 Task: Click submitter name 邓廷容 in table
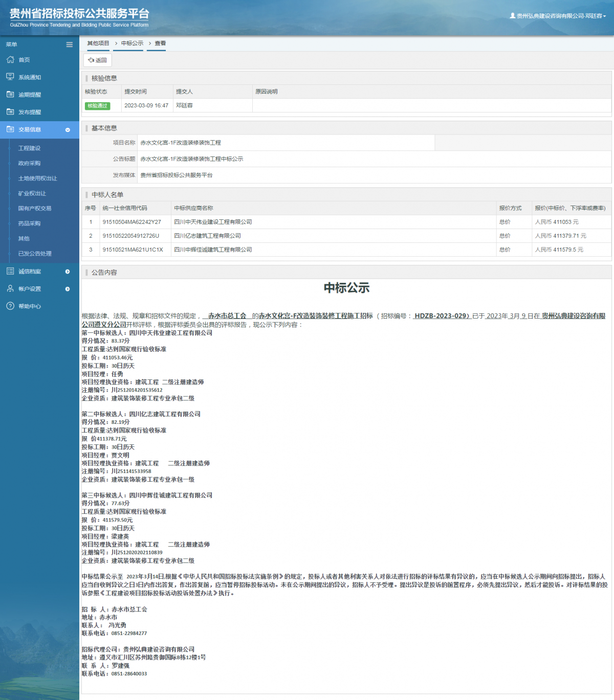184,105
